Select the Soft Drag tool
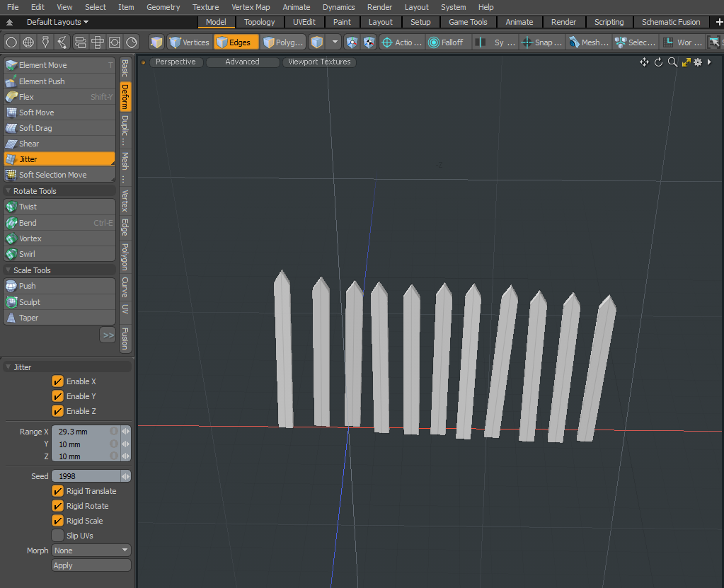 pos(35,128)
